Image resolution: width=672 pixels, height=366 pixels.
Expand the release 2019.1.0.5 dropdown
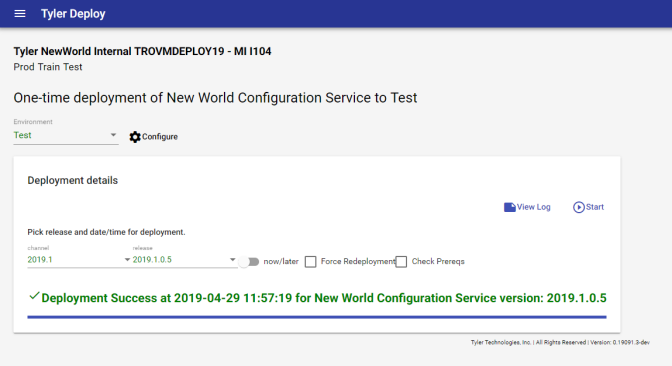tap(232, 260)
